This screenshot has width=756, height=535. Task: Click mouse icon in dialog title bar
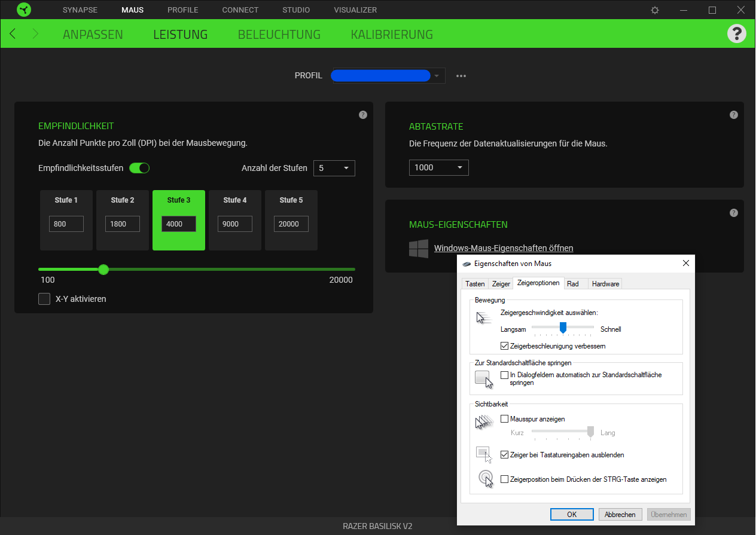tap(467, 264)
